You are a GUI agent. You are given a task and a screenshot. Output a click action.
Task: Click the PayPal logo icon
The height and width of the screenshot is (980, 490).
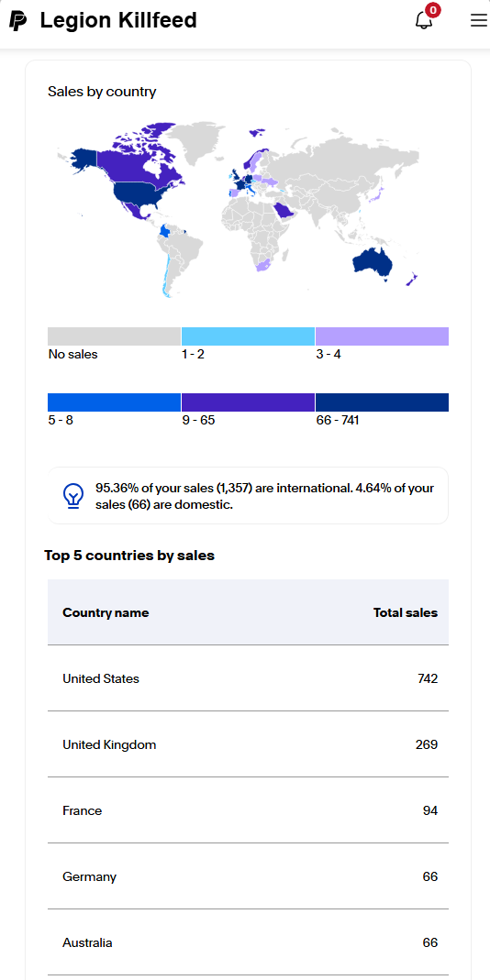tap(18, 21)
